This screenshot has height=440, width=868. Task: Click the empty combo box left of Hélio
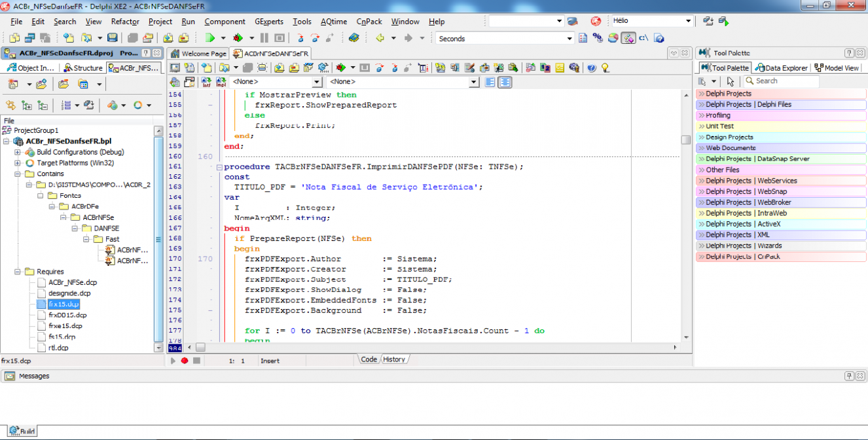(526, 21)
